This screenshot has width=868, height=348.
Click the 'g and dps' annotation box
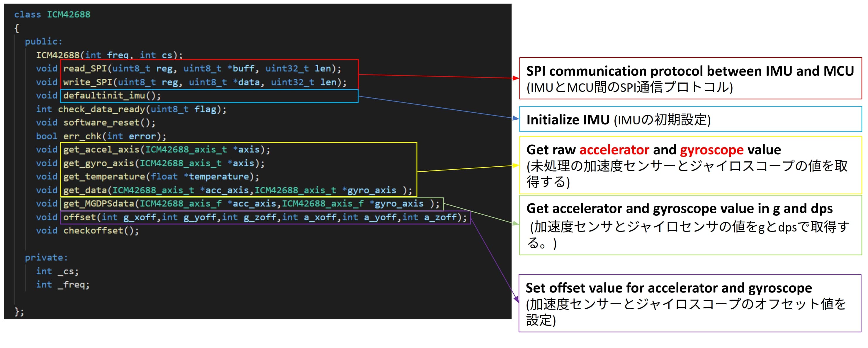tap(690, 225)
